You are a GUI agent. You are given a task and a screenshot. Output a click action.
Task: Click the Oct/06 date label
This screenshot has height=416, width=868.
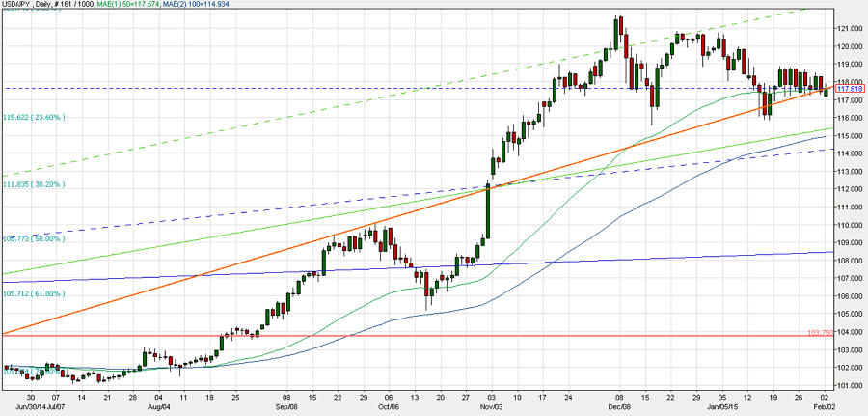click(x=388, y=406)
